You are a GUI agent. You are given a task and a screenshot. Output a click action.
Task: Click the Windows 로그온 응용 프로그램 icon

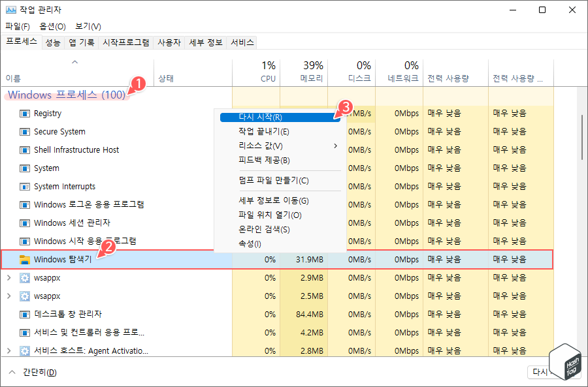point(24,205)
